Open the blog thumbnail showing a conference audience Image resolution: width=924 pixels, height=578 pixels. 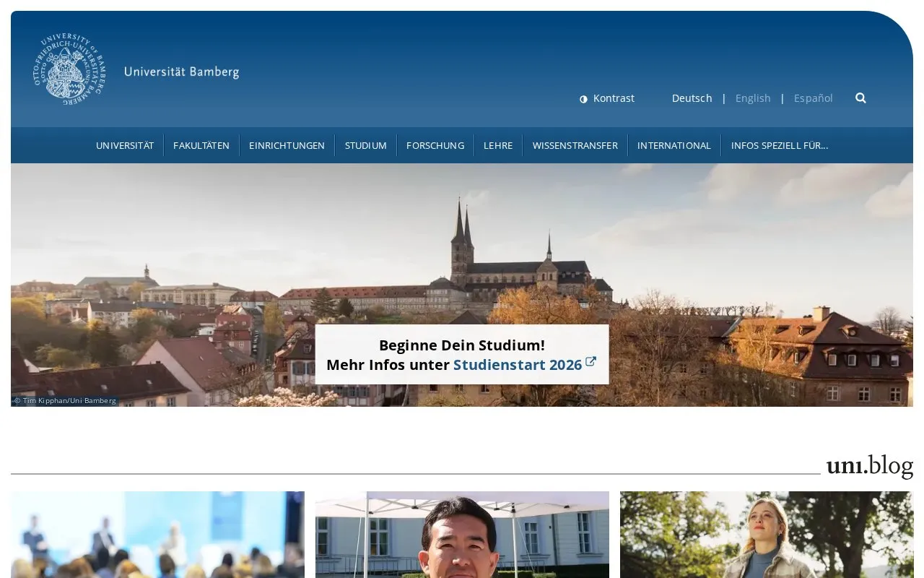tap(157, 535)
